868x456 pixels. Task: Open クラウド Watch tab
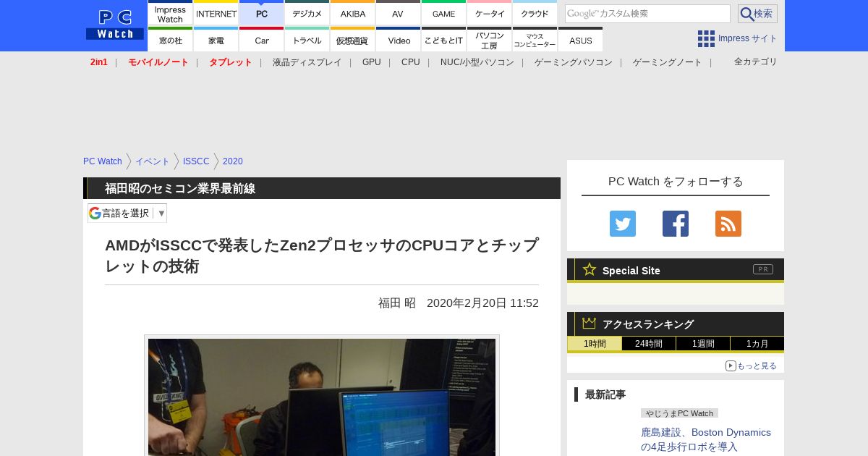pyautogui.click(x=535, y=13)
